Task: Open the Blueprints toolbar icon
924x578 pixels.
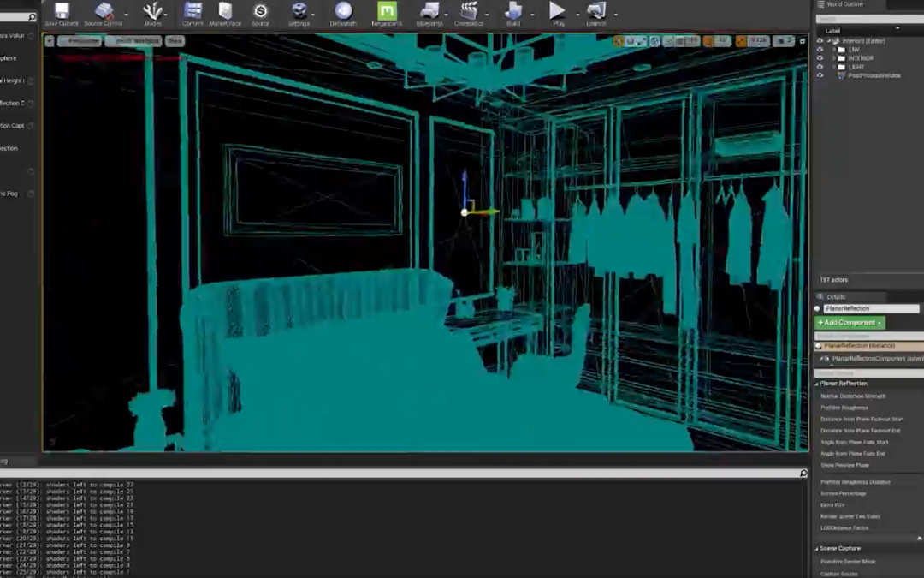Action: pyautogui.click(x=429, y=11)
